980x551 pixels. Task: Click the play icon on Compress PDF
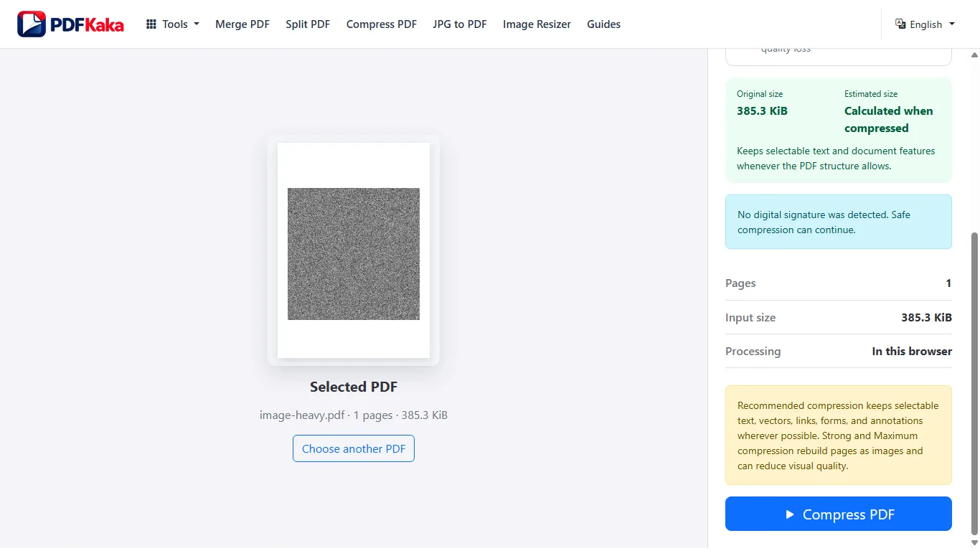pos(790,514)
